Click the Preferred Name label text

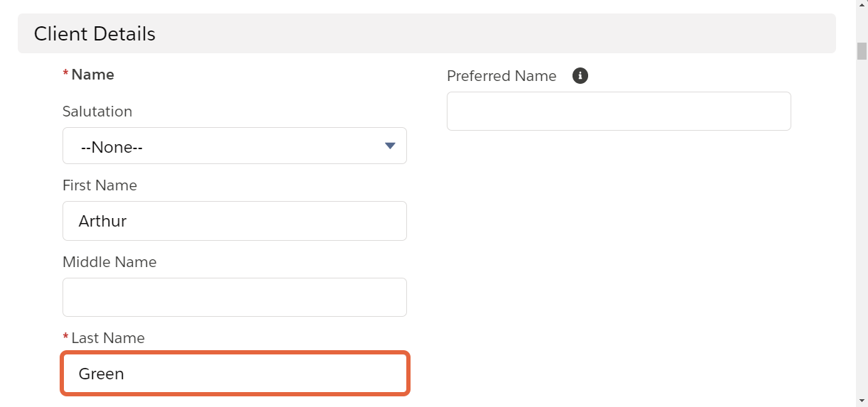coord(501,76)
